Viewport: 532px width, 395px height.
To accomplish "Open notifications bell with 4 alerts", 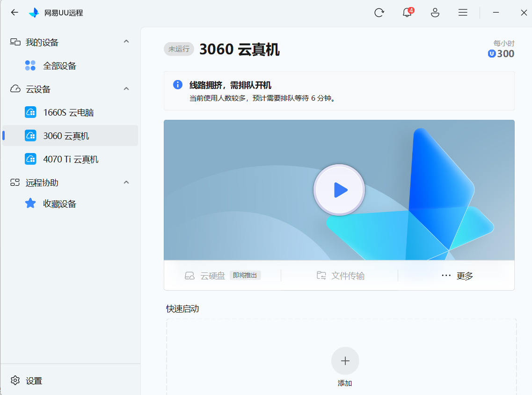I will pyautogui.click(x=407, y=13).
